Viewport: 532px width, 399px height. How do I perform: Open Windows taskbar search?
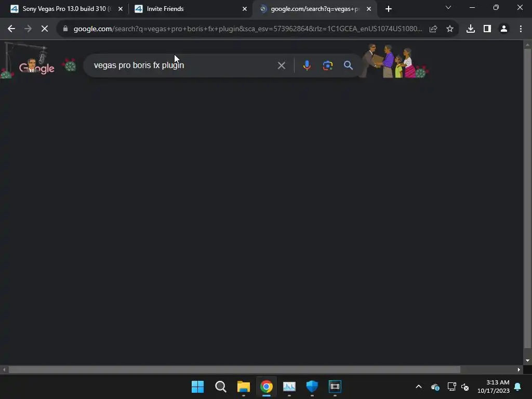220,387
